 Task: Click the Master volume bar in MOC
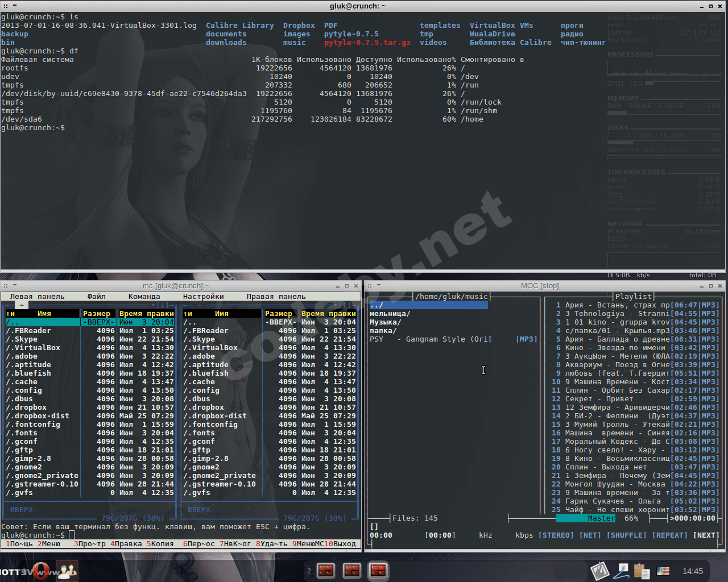(586, 518)
